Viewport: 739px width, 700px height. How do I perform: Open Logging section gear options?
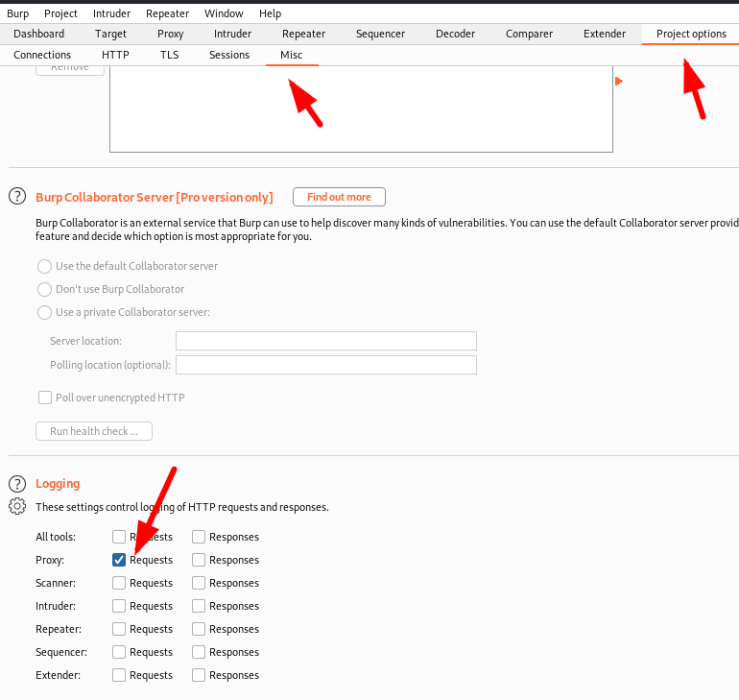click(x=17, y=506)
